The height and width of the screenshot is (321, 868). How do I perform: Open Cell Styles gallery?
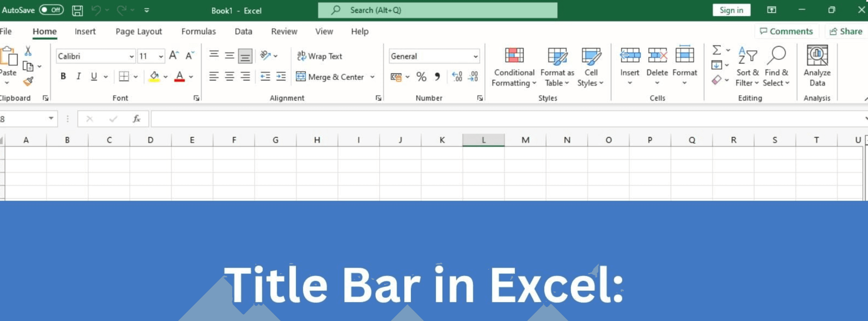point(591,67)
